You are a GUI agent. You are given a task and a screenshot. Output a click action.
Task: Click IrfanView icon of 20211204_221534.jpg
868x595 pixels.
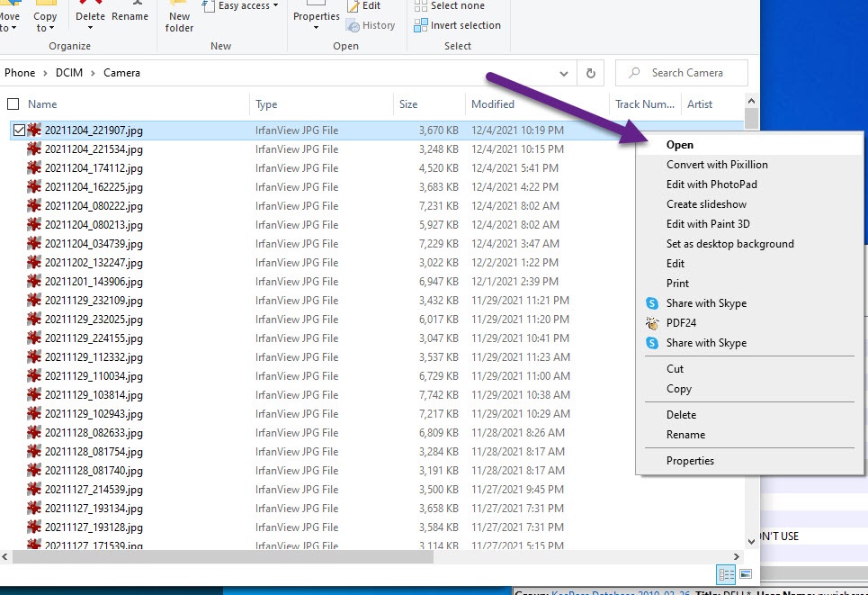(x=34, y=149)
